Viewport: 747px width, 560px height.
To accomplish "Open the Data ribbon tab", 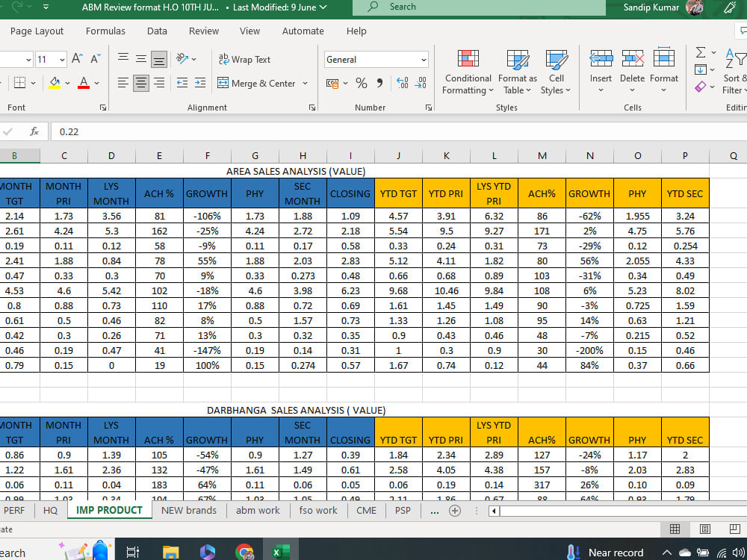I will coord(157,31).
